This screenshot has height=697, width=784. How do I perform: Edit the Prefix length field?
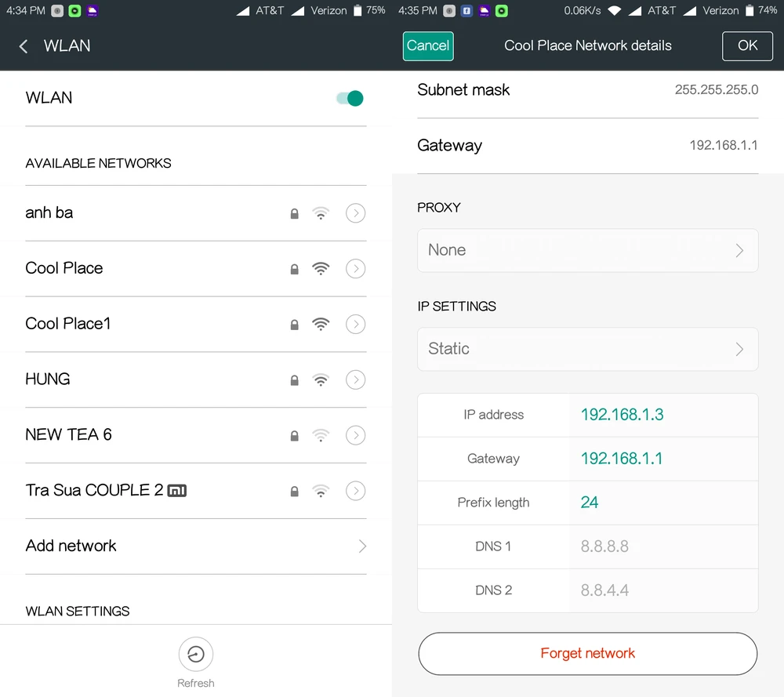[662, 503]
